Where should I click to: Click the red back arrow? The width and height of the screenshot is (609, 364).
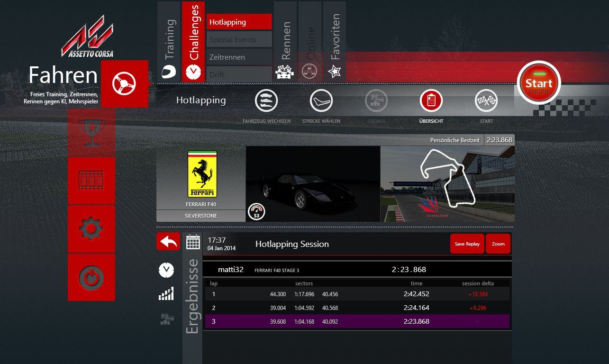point(168,241)
